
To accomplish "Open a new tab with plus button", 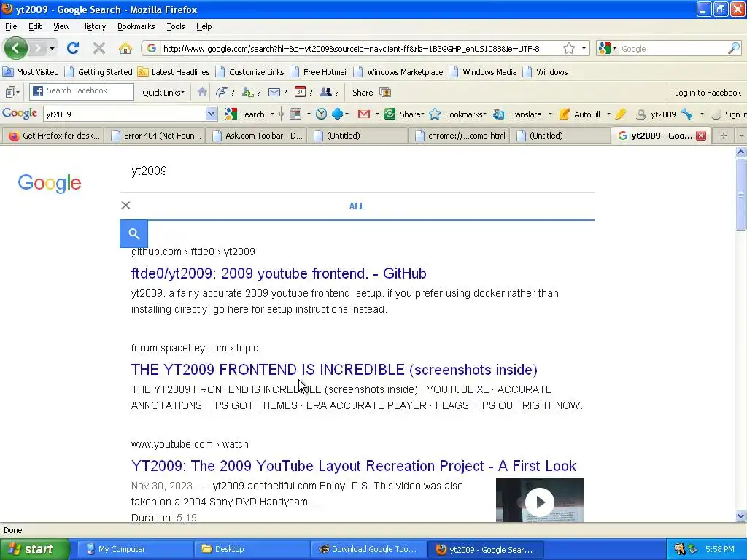I will point(723,136).
